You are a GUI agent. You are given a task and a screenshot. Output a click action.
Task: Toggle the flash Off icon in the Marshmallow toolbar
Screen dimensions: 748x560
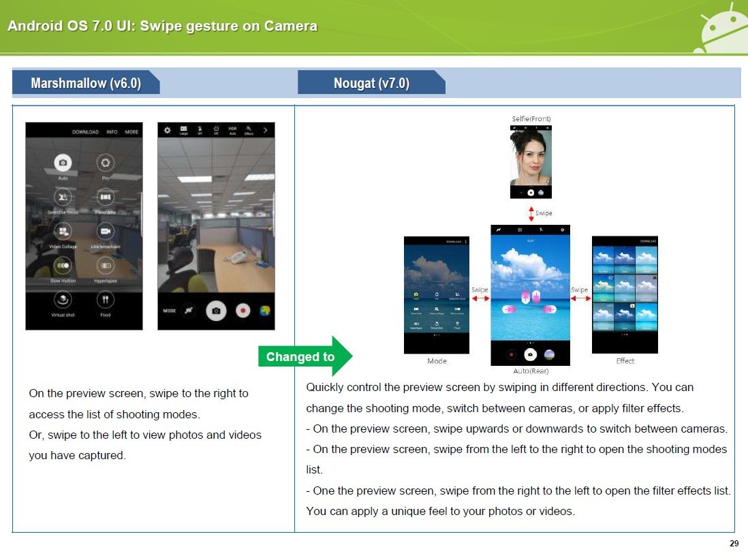point(200,129)
